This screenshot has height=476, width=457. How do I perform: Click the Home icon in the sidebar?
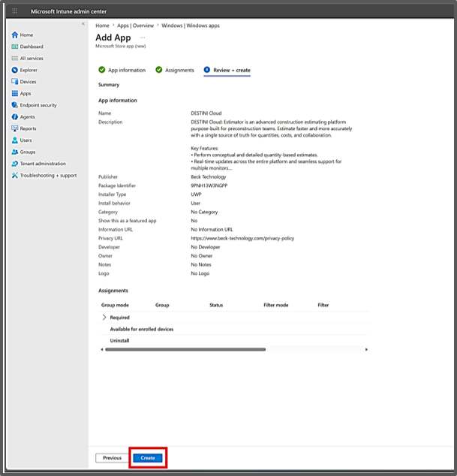14,35
